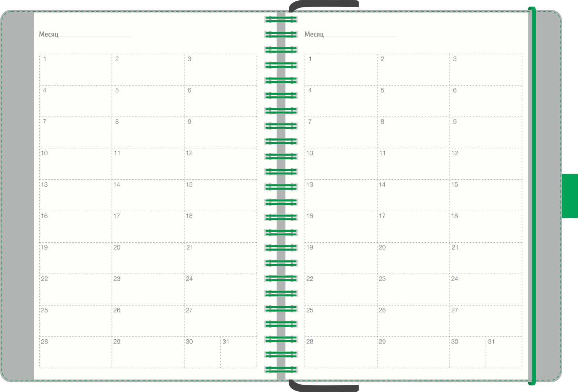
Task: Click day 5 cell on the left page
Action: pyautogui.click(x=148, y=101)
